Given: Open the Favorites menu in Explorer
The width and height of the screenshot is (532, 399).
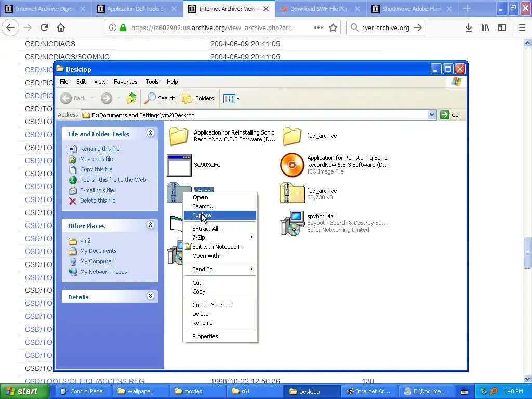Looking at the screenshot, I should click(126, 82).
